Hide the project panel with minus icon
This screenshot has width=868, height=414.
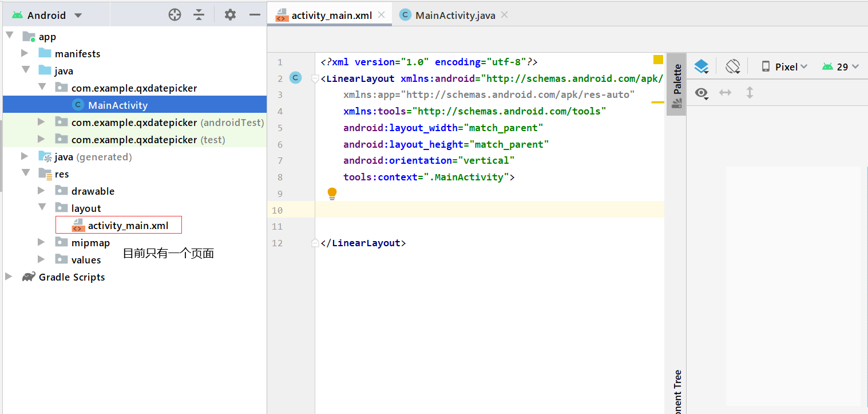(x=255, y=15)
